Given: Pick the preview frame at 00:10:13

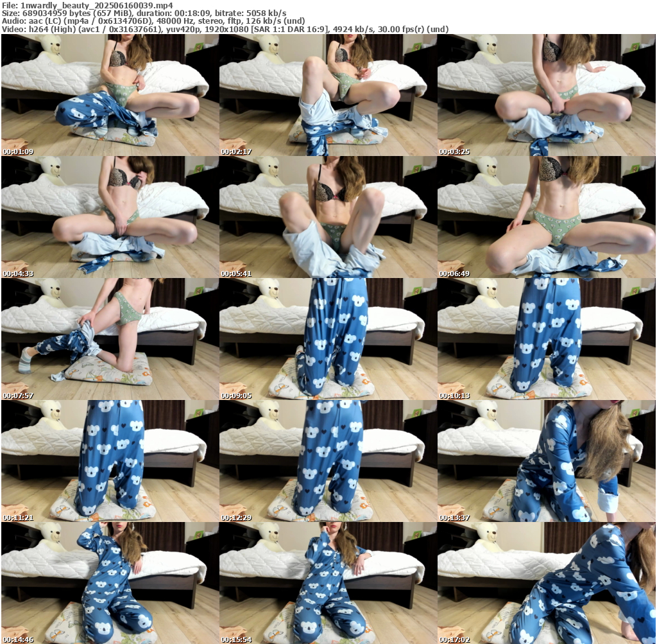Looking at the screenshot, I should [x=547, y=339].
